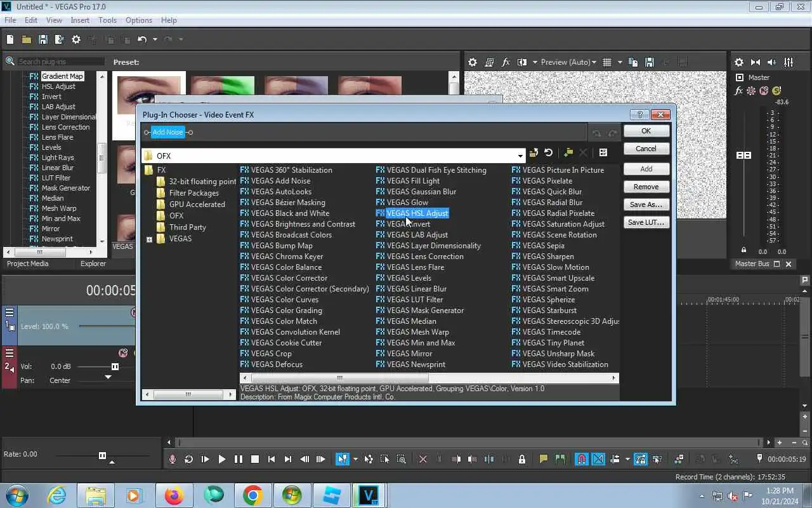
Task: Click the Overlays grid icon above the preview
Action: (607, 62)
